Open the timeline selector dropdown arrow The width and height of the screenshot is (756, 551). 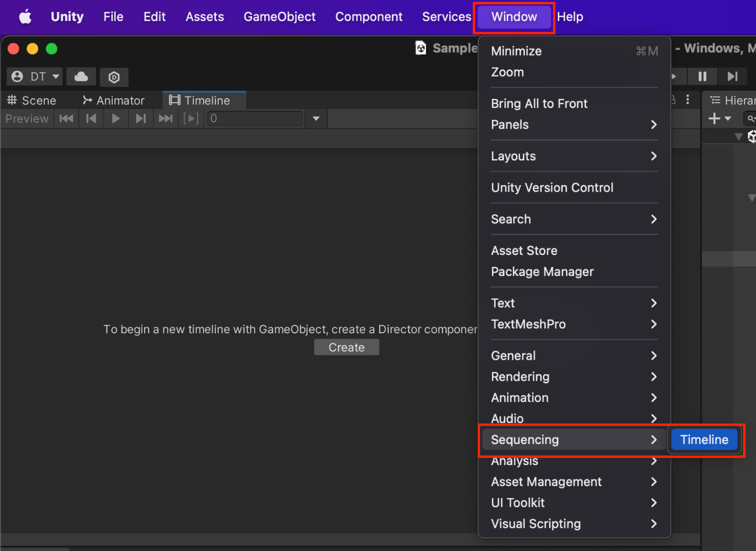point(316,118)
